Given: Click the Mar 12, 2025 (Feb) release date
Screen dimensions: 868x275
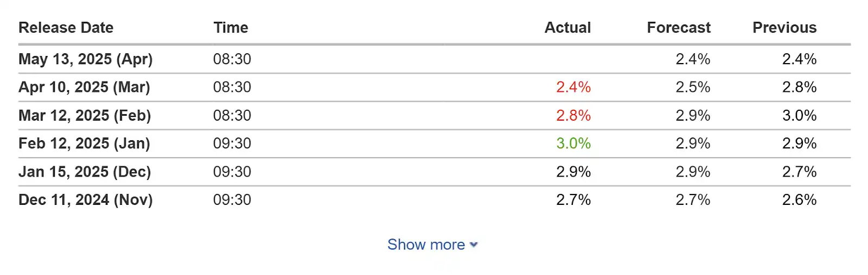Looking at the screenshot, I should (85, 116).
